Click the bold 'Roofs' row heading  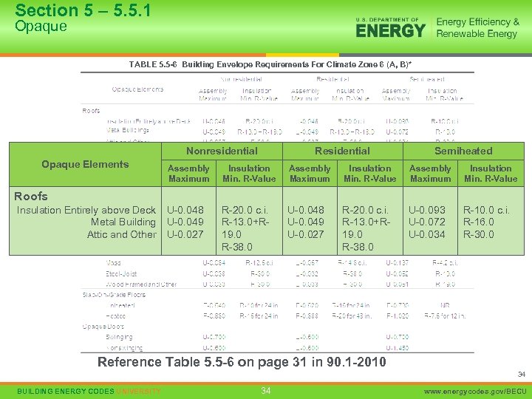click(x=31, y=196)
